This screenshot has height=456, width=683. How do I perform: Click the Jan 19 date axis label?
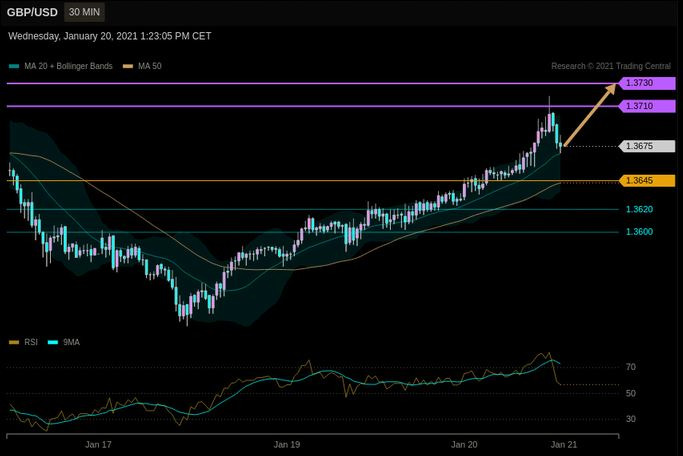point(287,445)
